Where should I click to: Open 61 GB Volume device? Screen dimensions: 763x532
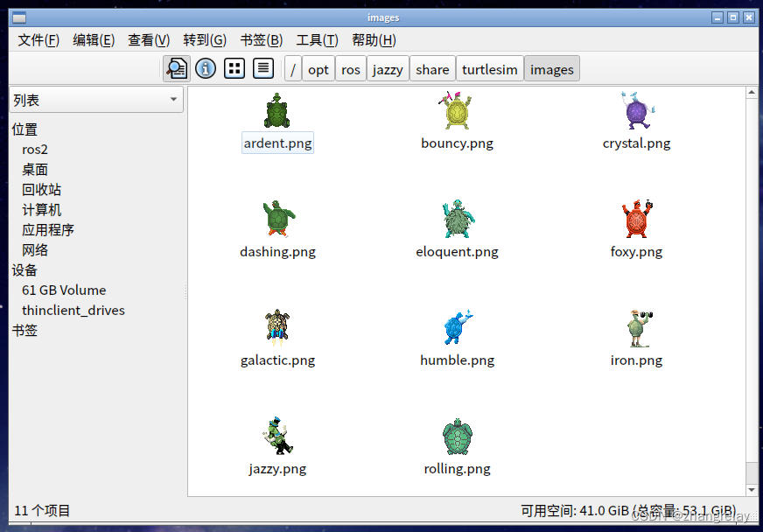coord(64,290)
